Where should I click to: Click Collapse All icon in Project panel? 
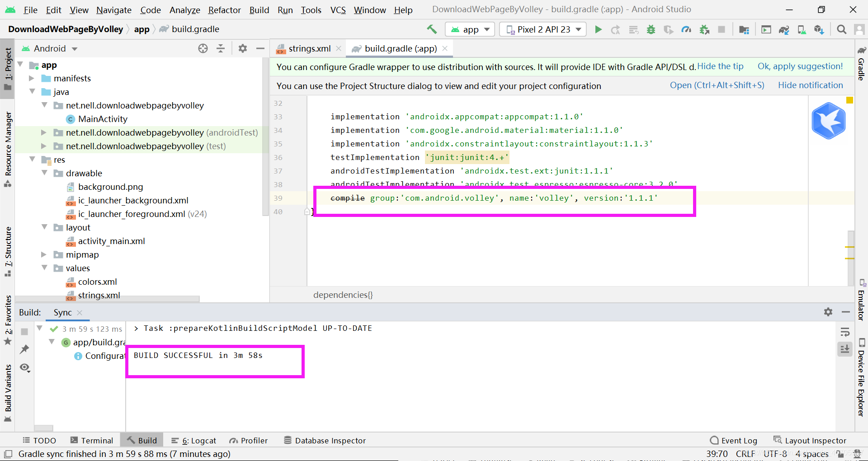coord(221,48)
